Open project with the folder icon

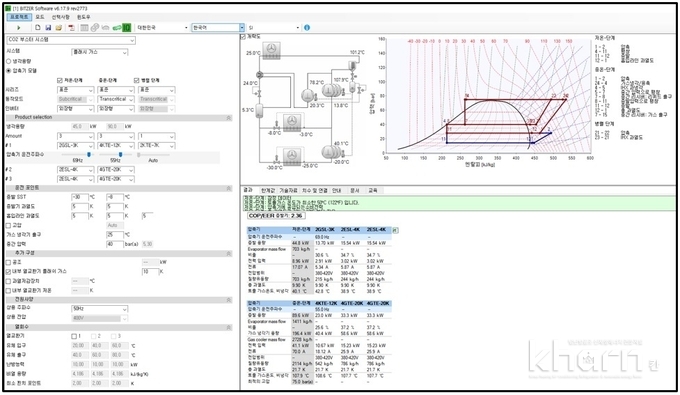coord(59,28)
